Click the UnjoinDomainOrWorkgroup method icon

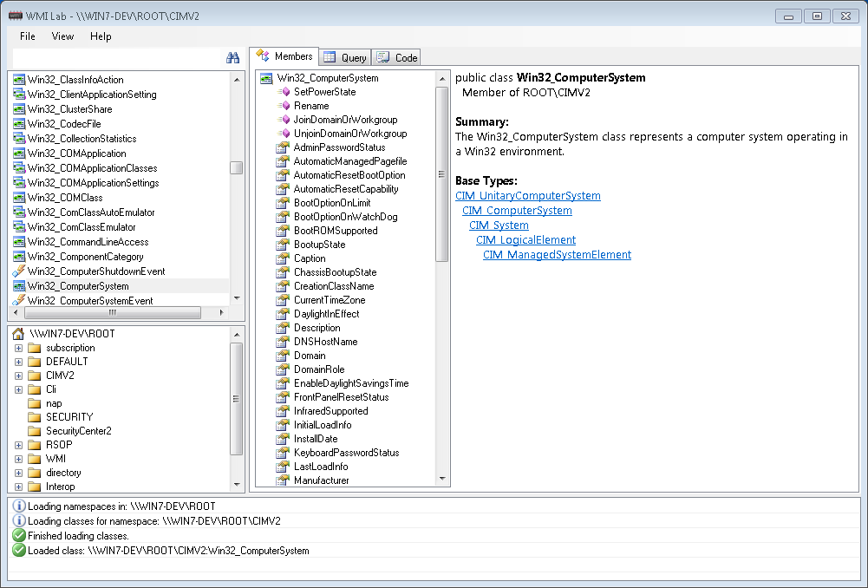tap(284, 134)
